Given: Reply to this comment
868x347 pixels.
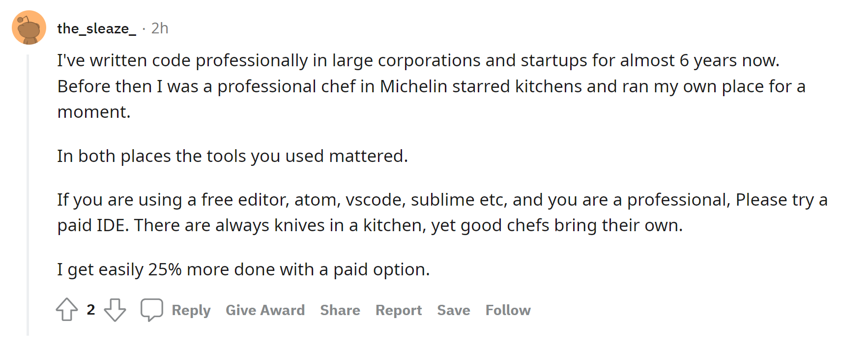Looking at the screenshot, I should (191, 310).
